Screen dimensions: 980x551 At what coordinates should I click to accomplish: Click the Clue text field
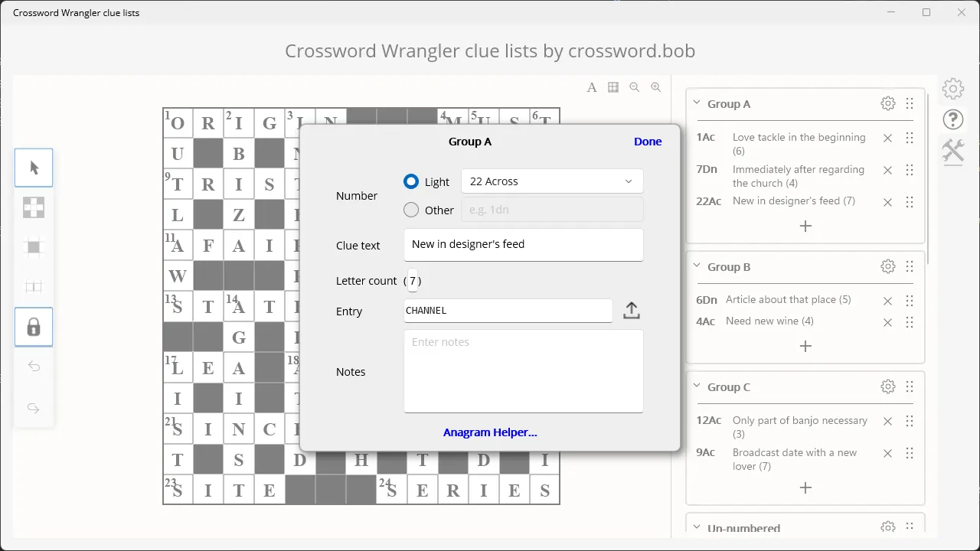(x=524, y=245)
